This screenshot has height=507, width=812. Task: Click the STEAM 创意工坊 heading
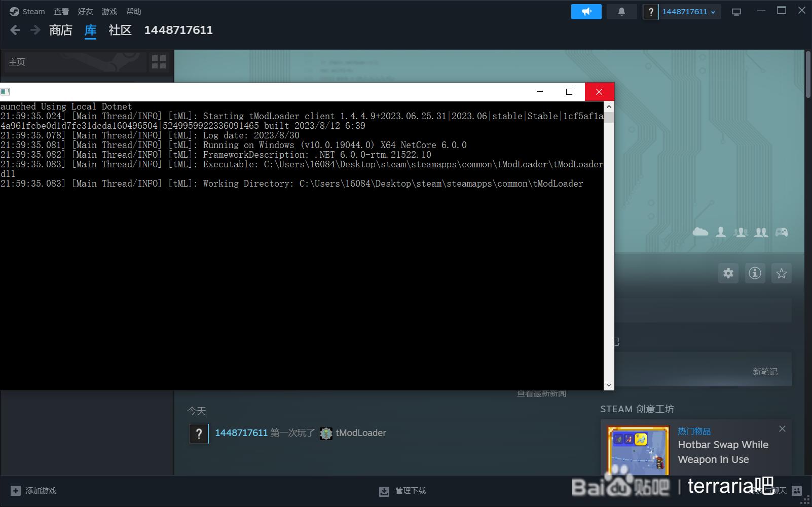pos(637,409)
